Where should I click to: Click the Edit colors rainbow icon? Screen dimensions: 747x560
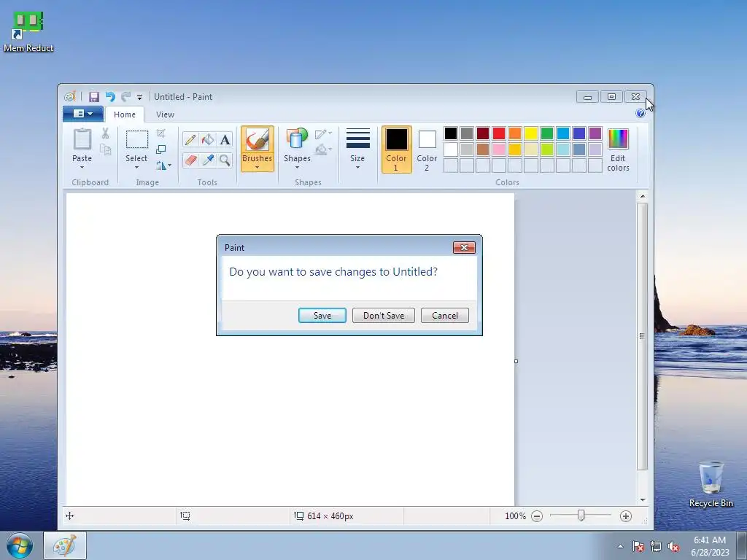tap(619, 139)
